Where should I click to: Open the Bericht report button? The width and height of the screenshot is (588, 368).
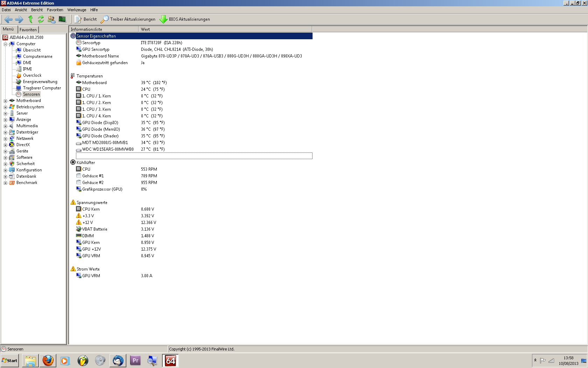[85, 19]
